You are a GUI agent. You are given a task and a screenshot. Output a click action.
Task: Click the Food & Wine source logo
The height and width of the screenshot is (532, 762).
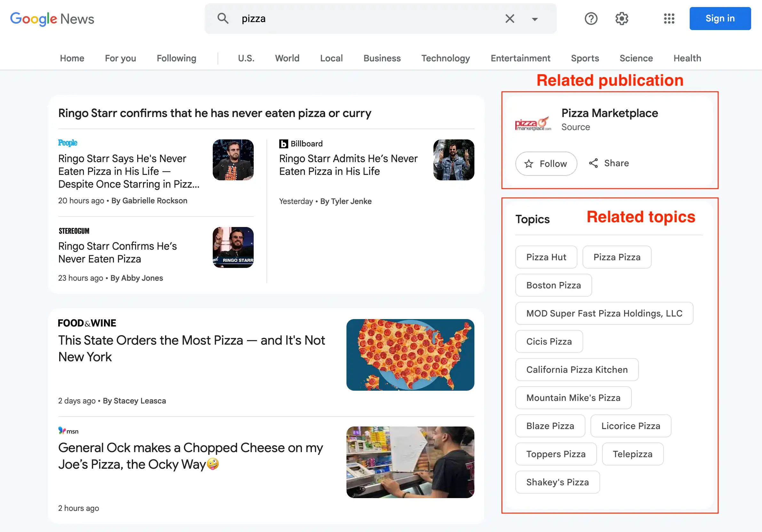87,323
